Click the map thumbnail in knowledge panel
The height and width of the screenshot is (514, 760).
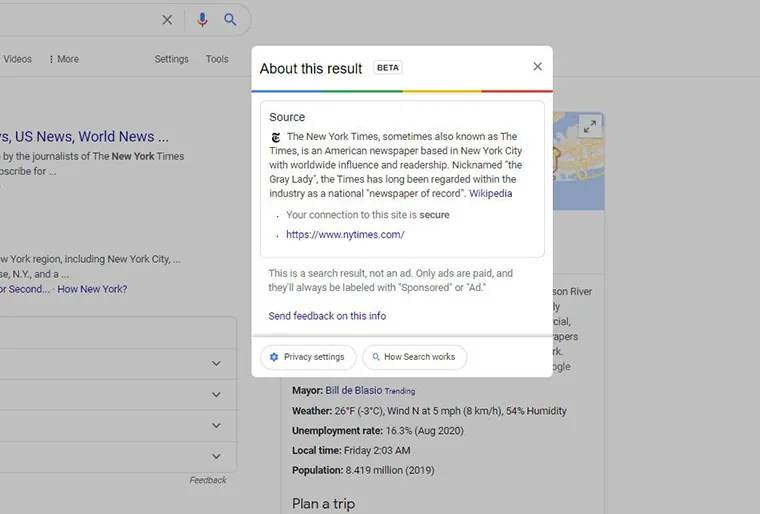tap(578, 161)
